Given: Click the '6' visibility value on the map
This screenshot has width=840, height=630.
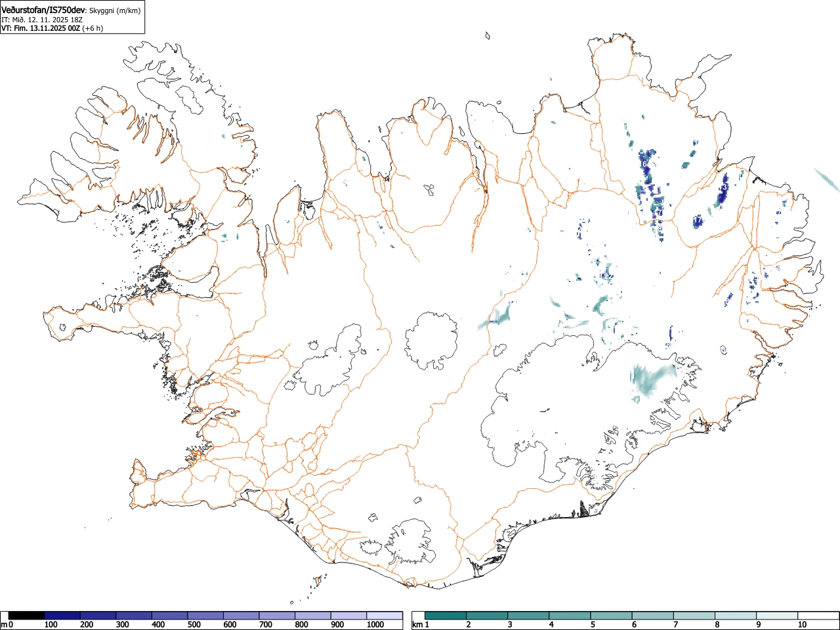Looking at the screenshot, I should pos(644,163).
